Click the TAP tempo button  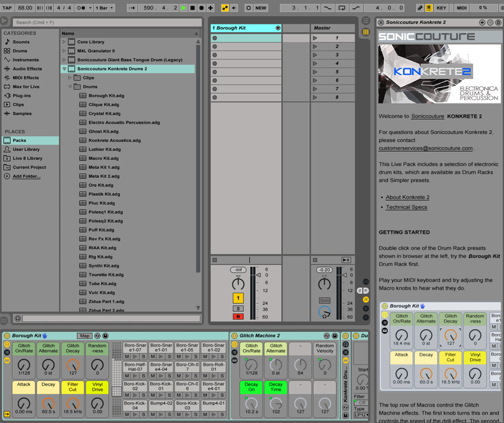7,8
